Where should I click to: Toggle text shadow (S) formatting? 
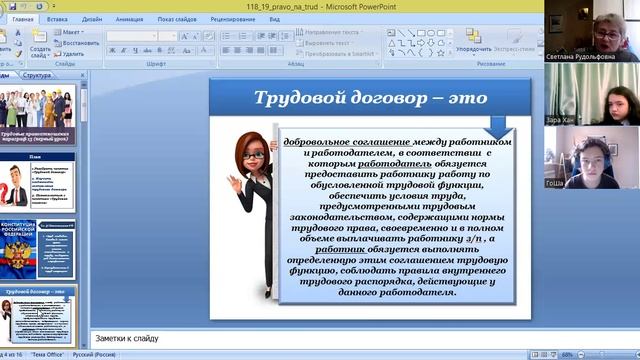[160, 51]
